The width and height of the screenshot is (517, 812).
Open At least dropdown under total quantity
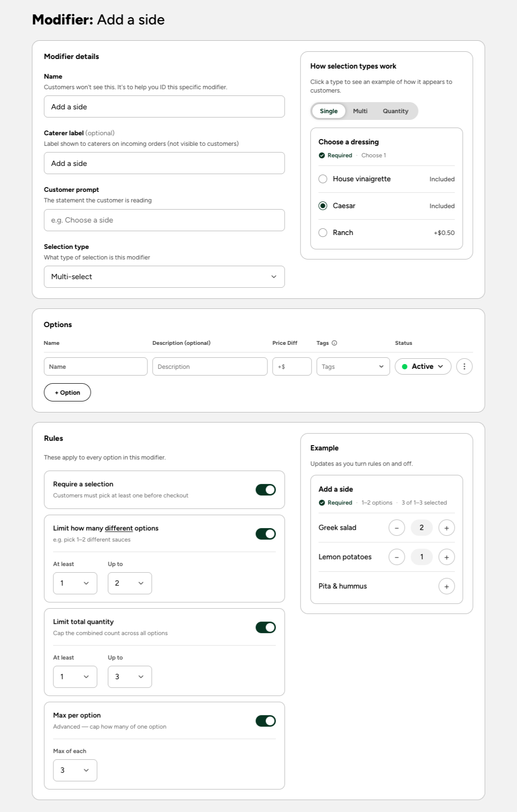coord(75,677)
